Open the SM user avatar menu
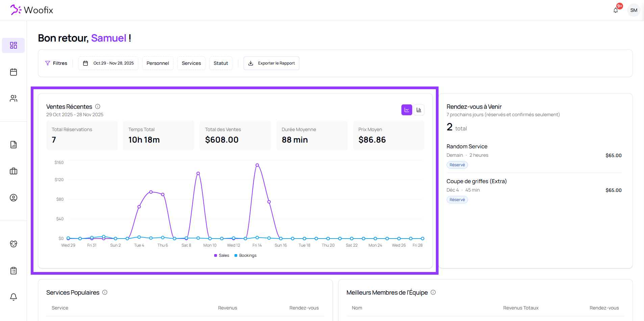Screen dimensions: 644x321 point(634,10)
